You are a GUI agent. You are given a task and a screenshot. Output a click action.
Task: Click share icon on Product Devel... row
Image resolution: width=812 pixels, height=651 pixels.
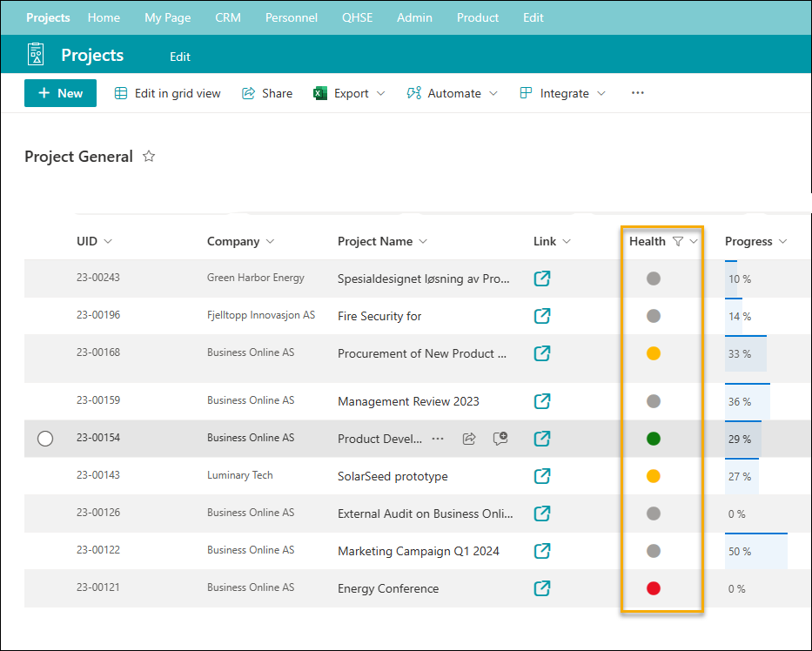click(468, 439)
